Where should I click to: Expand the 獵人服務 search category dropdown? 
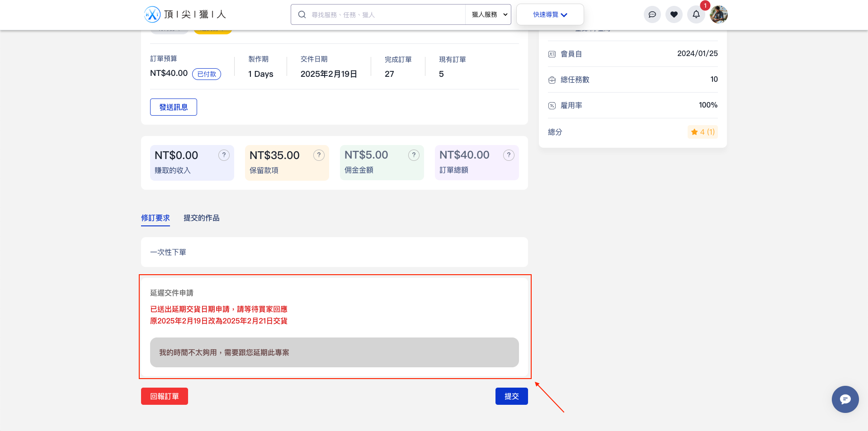click(x=488, y=14)
